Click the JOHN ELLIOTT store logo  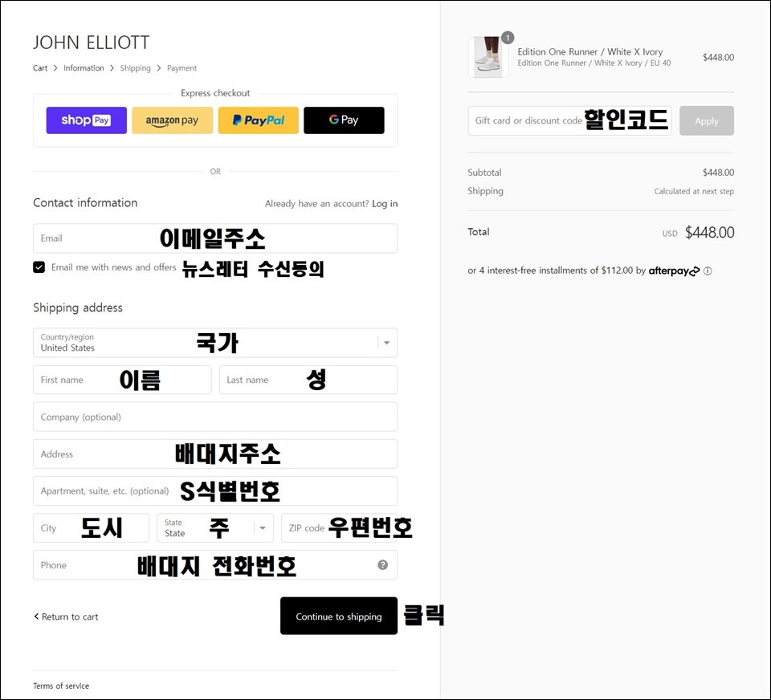[x=91, y=43]
